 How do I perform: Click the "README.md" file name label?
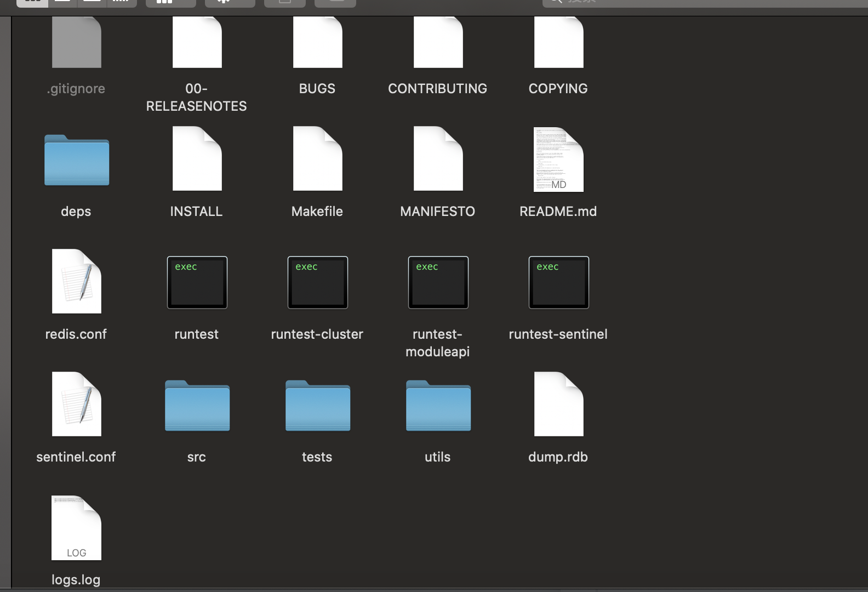click(x=558, y=211)
